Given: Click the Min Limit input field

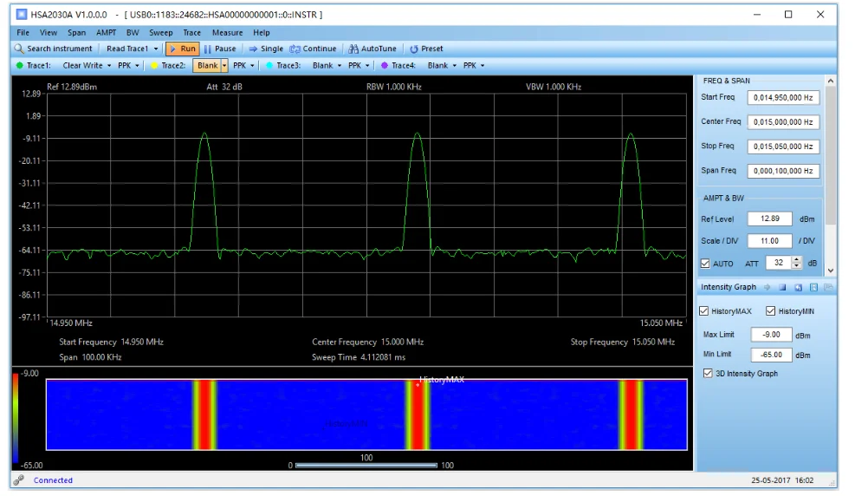Looking at the screenshot, I should 771,354.
